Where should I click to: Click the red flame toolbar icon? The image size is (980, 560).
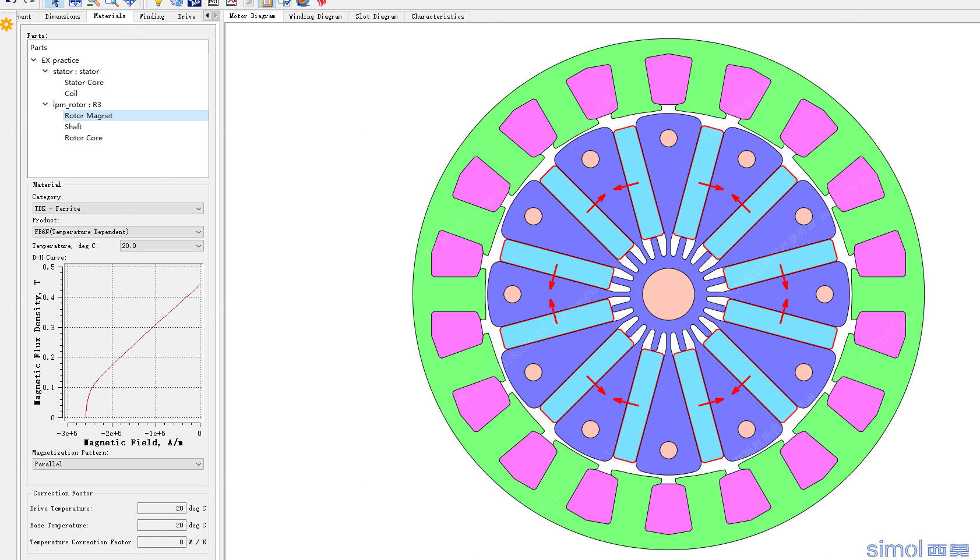click(322, 3)
